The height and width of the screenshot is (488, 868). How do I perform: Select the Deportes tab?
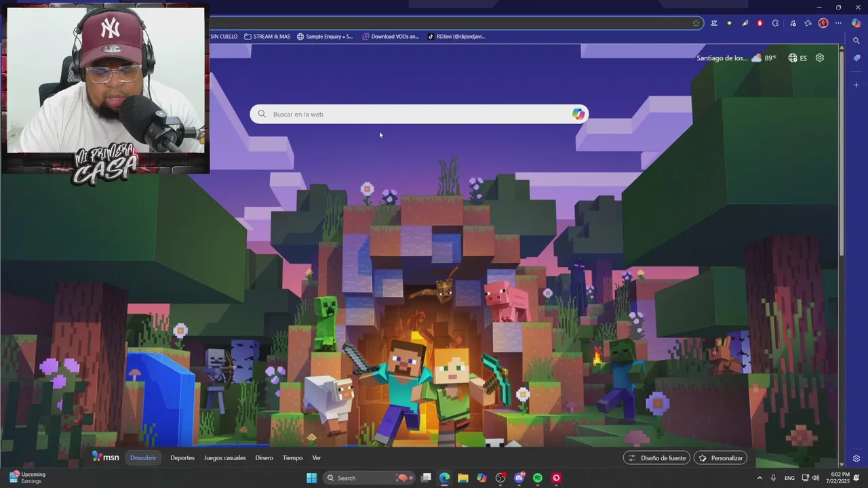182,457
